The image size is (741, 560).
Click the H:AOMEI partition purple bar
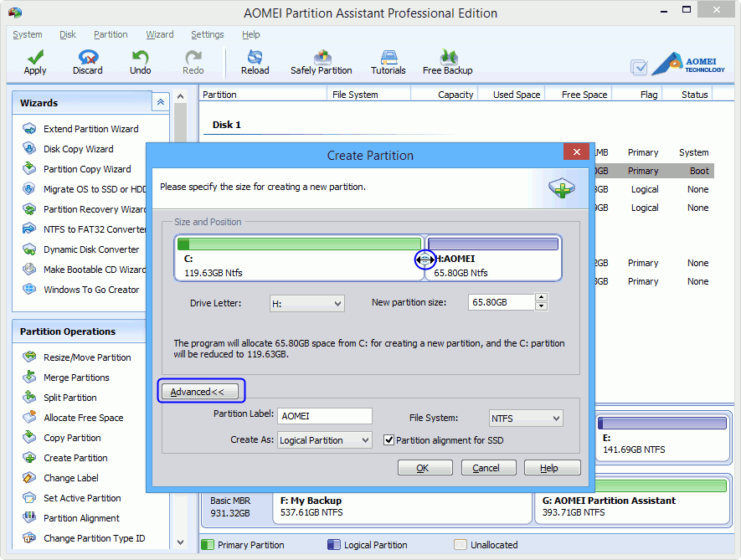click(493, 244)
